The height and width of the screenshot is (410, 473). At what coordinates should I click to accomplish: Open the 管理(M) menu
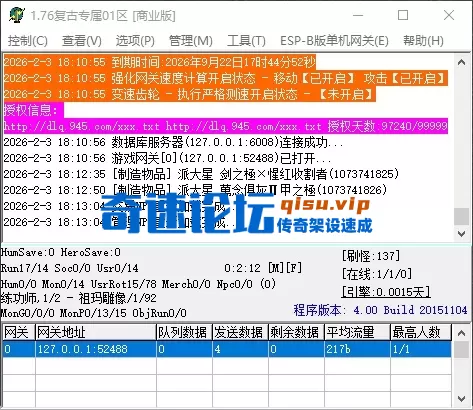pyautogui.click(x=191, y=41)
